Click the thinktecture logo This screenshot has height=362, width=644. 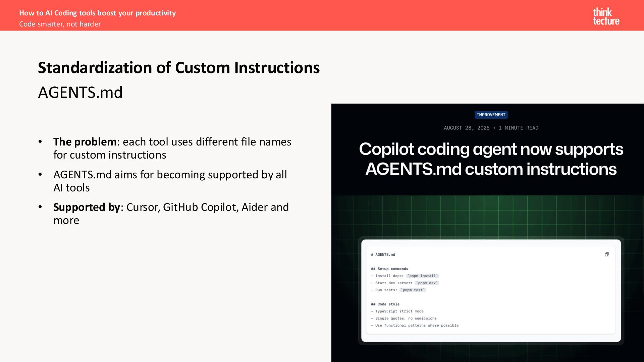point(606,16)
